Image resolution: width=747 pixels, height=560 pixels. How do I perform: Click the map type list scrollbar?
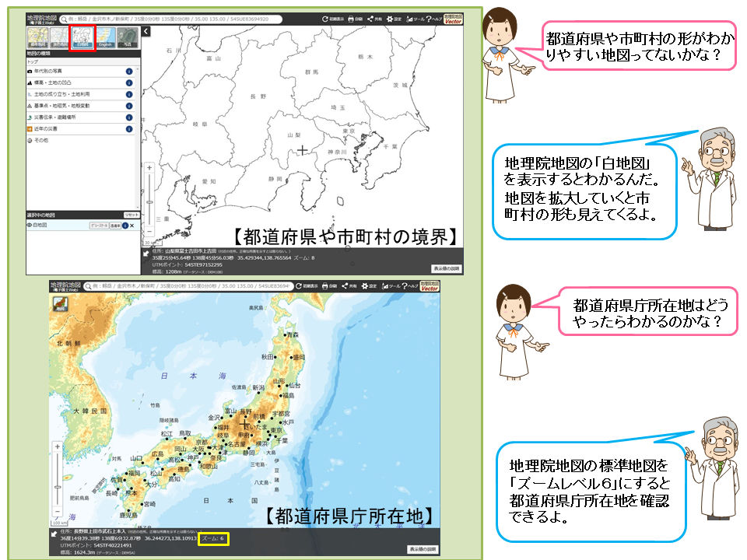click(x=139, y=138)
